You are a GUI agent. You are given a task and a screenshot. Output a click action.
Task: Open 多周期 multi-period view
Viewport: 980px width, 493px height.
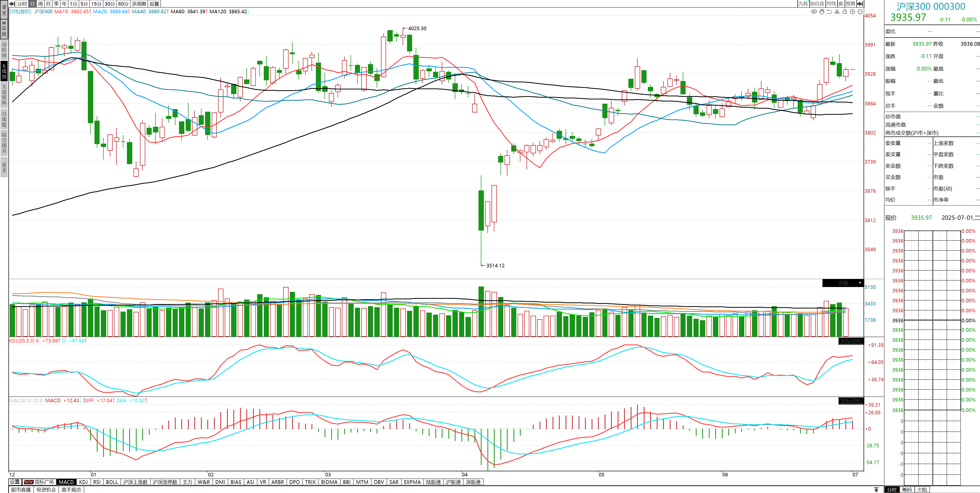pos(139,4)
